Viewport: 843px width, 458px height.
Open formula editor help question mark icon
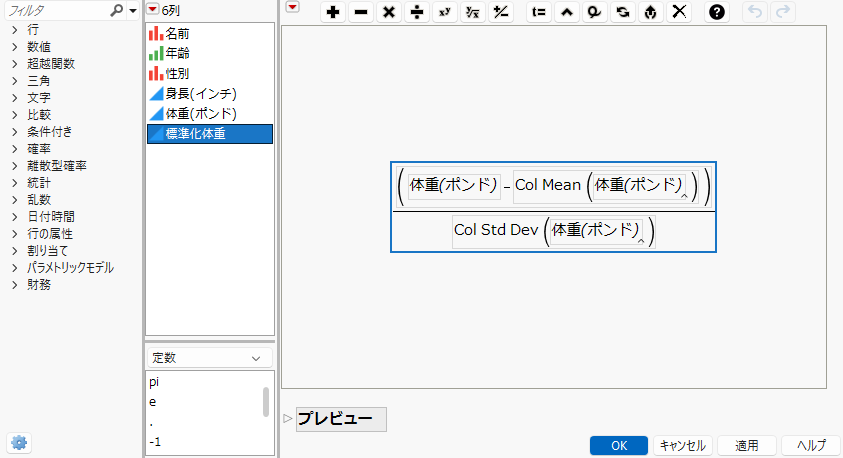(x=717, y=12)
